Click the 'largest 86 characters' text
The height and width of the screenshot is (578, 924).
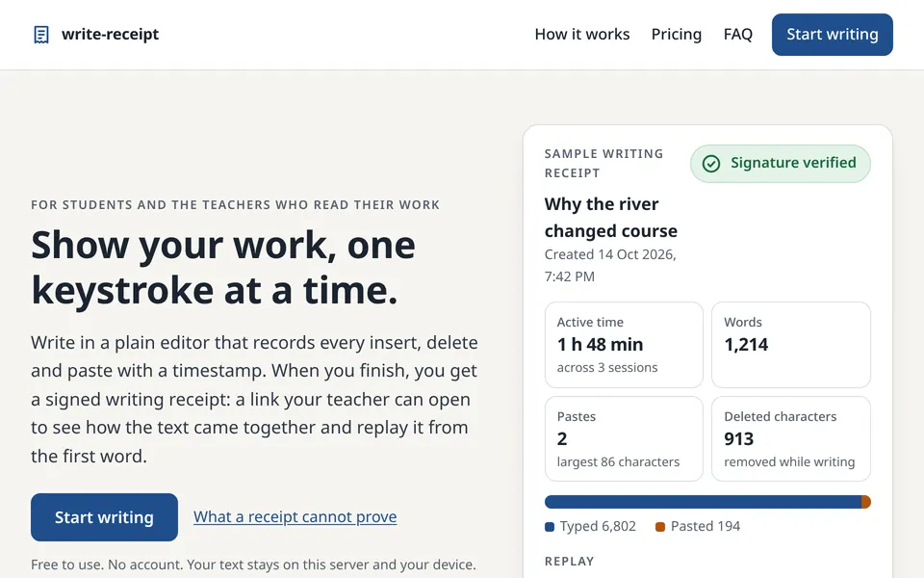618,461
